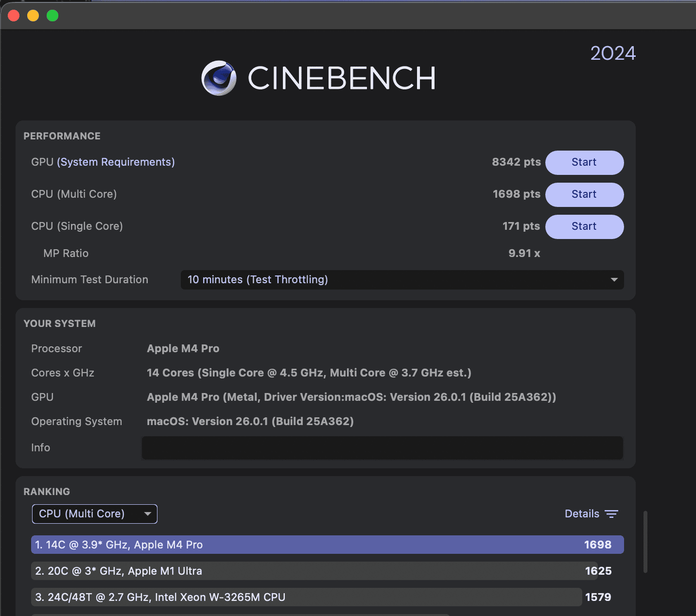Viewport: 696px width, 616px height.
Task: Click the PERFORMANCE section heading
Action: pos(62,137)
